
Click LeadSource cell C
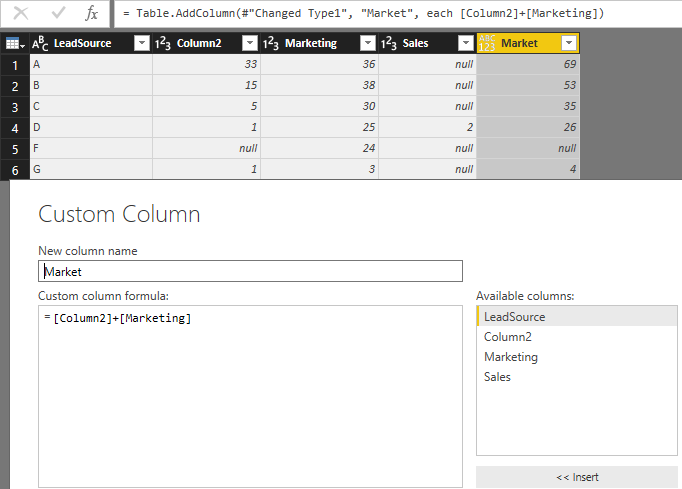coord(91,106)
